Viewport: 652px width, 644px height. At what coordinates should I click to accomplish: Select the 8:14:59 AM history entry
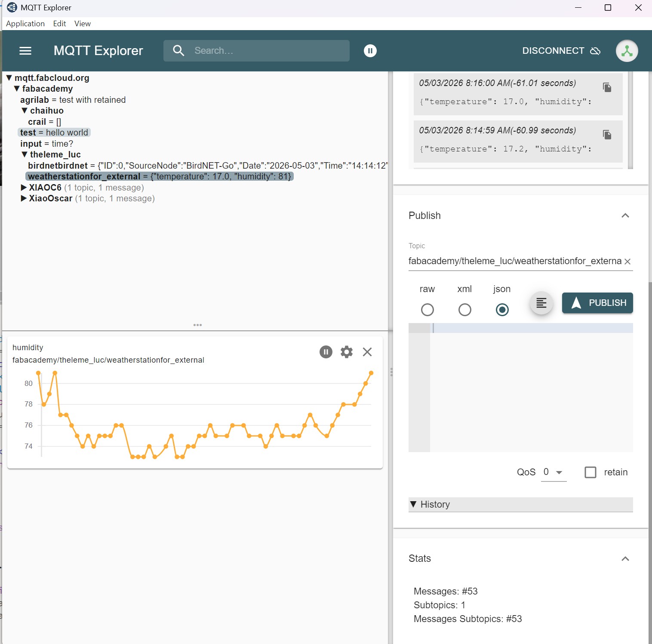[x=518, y=141]
